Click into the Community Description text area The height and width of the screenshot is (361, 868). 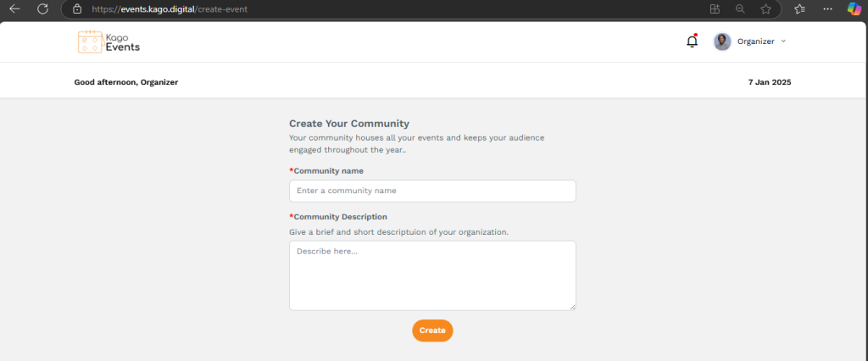point(432,275)
